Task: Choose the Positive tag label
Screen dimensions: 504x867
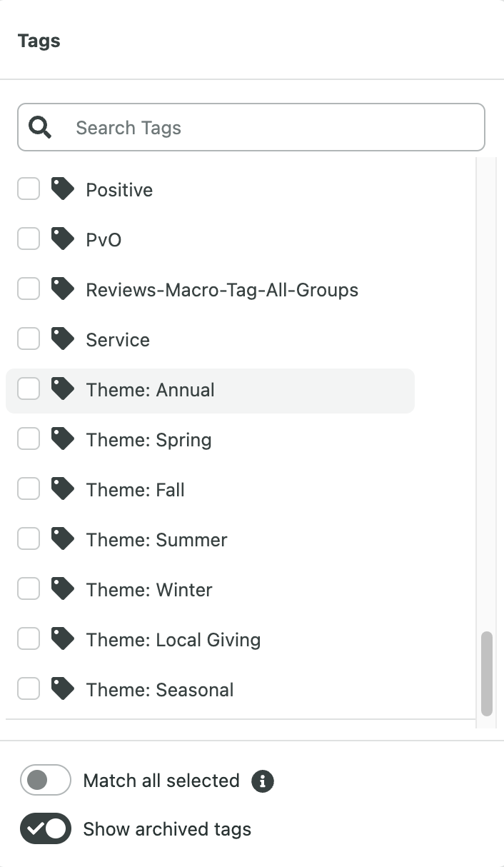Action: 119,190
